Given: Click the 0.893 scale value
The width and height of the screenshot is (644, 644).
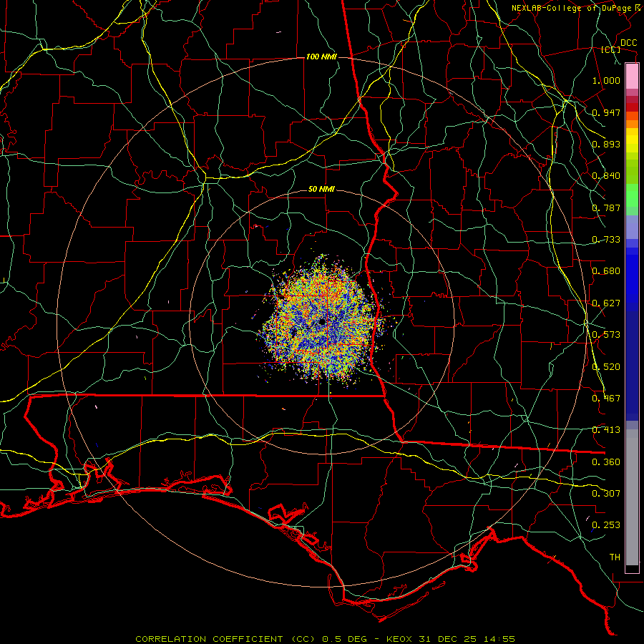Looking at the screenshot, I should tap(606, 144).
